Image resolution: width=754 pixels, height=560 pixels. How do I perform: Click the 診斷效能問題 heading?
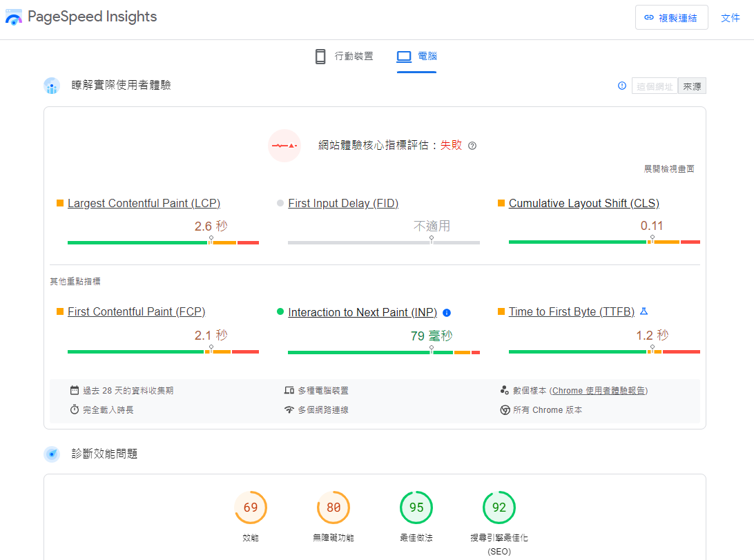point(104,453)
